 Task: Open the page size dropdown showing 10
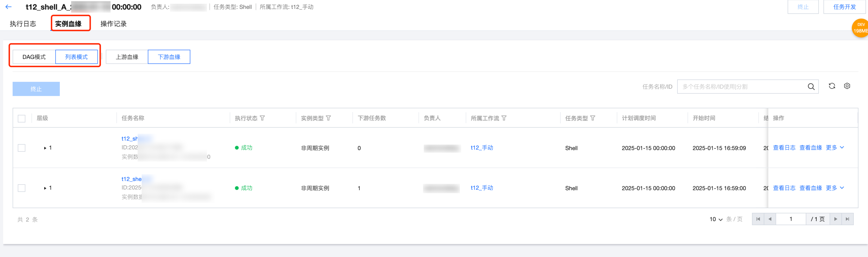[x=716, y=219]
